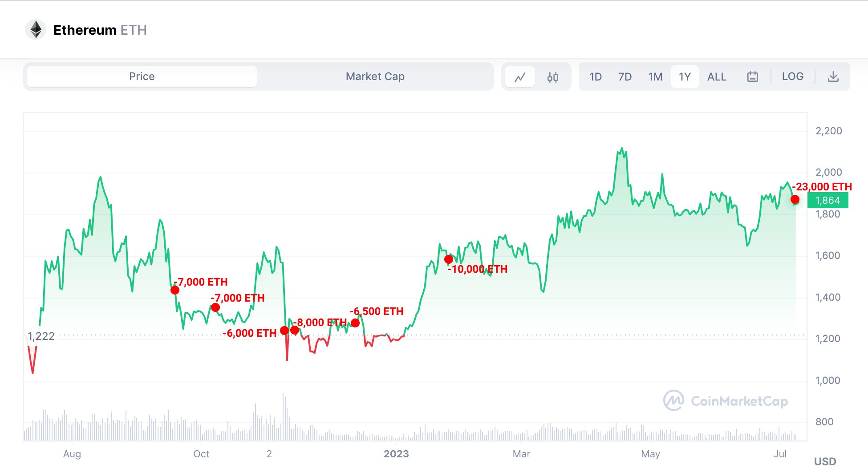Click the 1,222 starting price label

[x=41, y=336]
